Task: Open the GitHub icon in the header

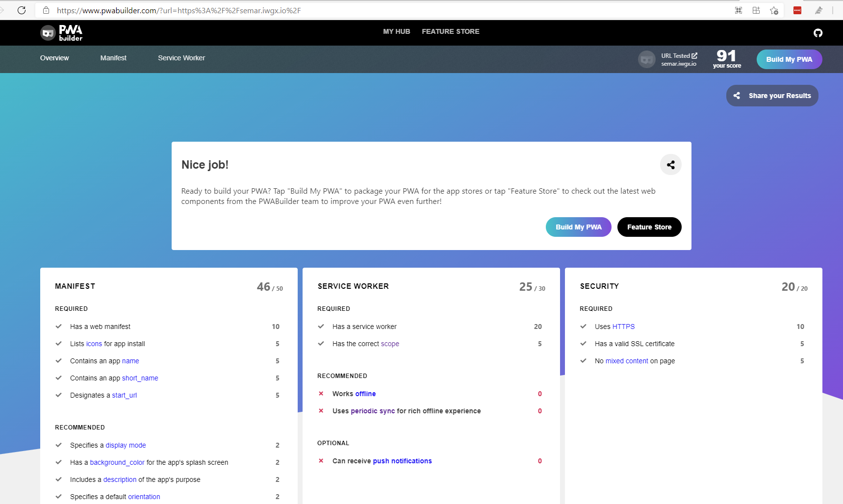Action: [818, 33]
